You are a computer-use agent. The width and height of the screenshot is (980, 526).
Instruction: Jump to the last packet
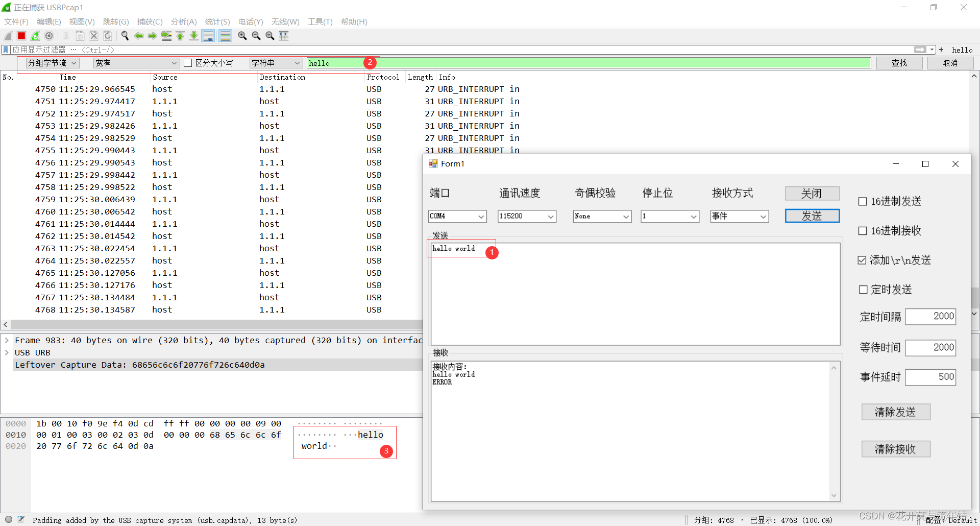click(194, 35)
